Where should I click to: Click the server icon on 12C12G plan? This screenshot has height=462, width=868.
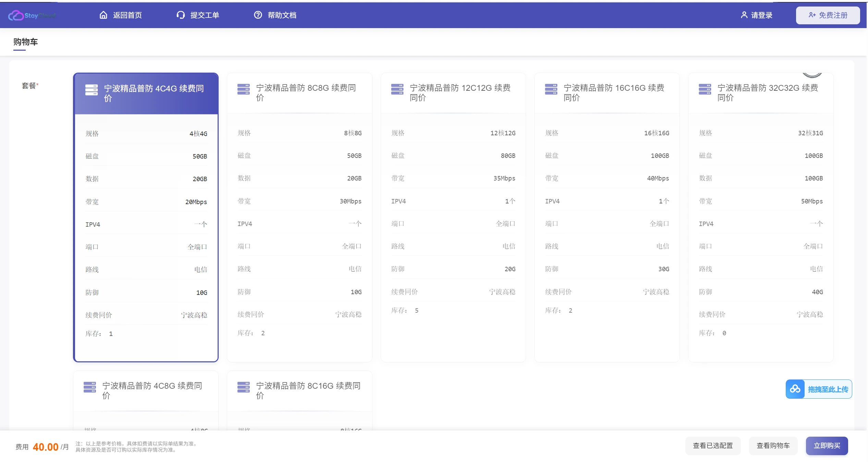pos(397,89)
